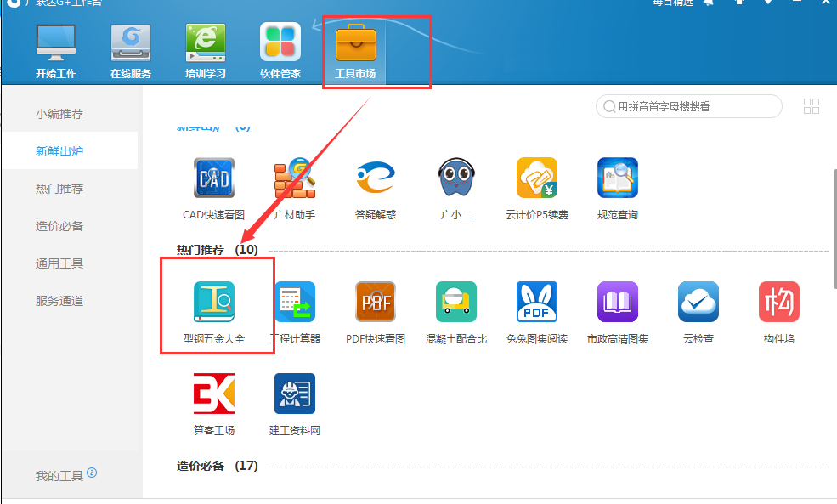The image size is (837, 504).
Task: Launch 工程计算器 tool
Action: (x=295, y=313)
